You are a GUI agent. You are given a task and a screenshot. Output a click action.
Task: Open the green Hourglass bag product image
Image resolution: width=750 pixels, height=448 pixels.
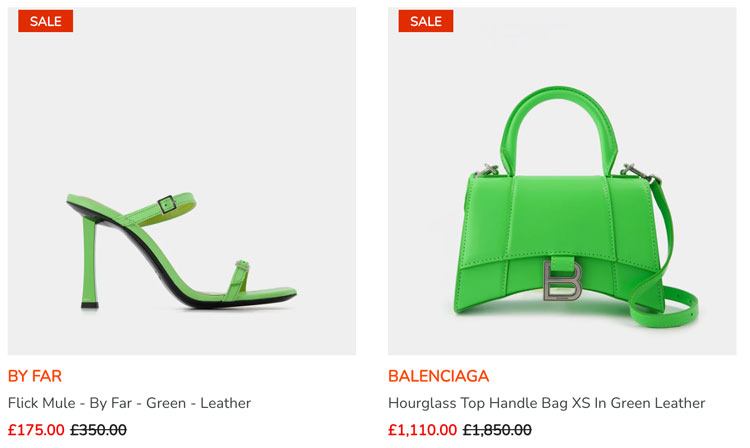pos(562,181)
